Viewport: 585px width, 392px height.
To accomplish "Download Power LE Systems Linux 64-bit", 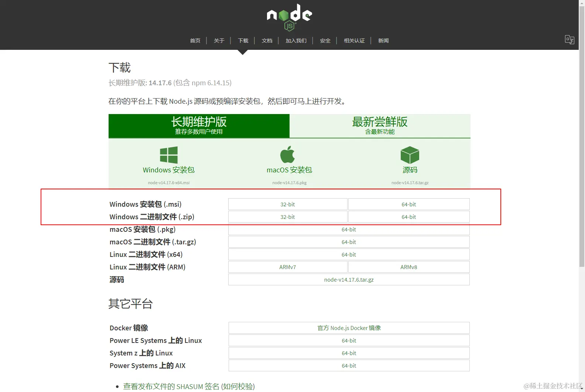I will point(349,340).
